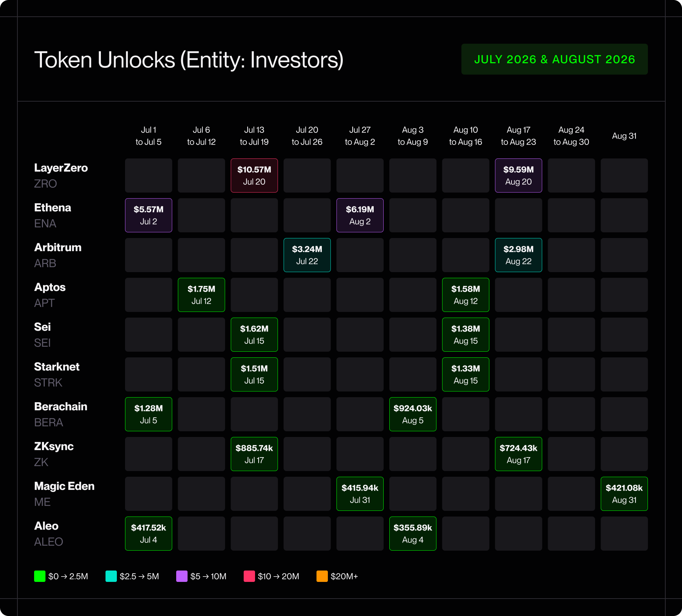Click Aptos $1.75M Jul 12 unlock
682x616 pixels.
(x=201, y=295)
